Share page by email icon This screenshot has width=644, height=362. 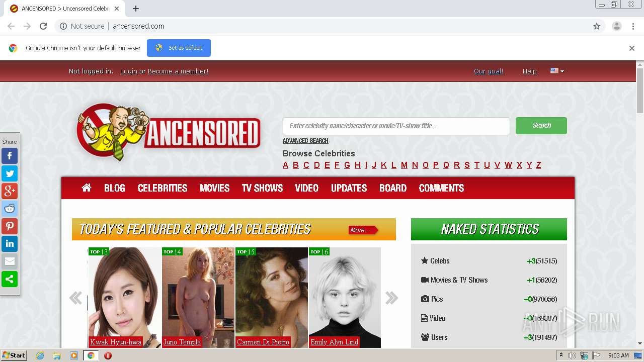point(10,261)
